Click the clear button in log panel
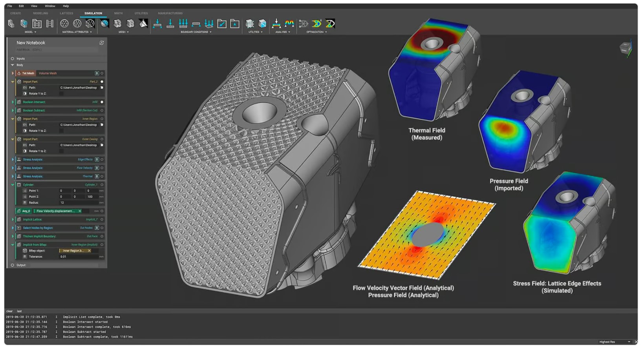Viewport: 644px width, 346px height. coord(9,311)
